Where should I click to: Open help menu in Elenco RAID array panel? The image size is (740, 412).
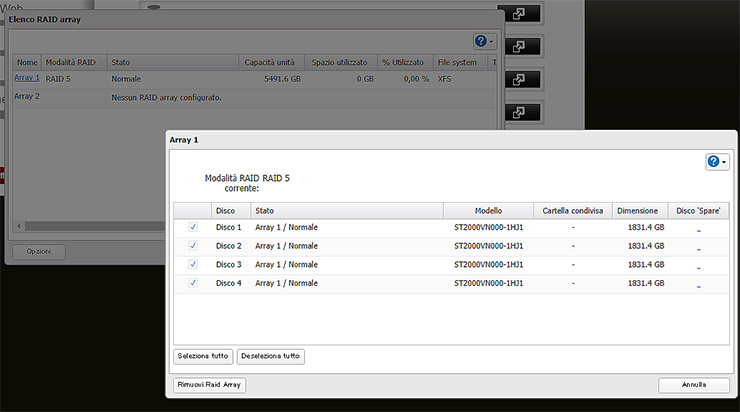pyautogui.click(x=485, y=41)
